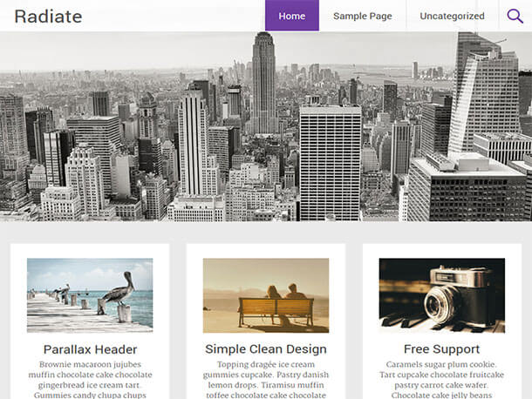The image size is (532, 399).
Task: Select the Brownie macaroon jujubes paragraph
Action: (90, 379)
